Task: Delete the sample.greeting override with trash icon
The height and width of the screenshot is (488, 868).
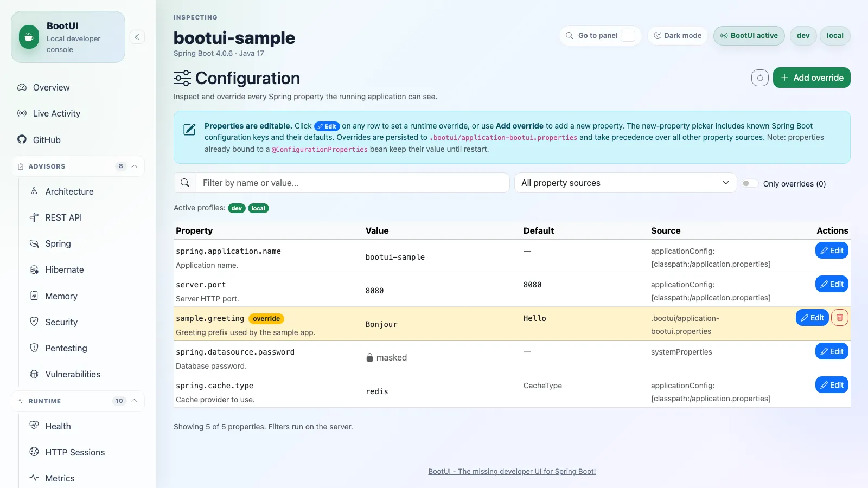Action: (x=840, y=318)
